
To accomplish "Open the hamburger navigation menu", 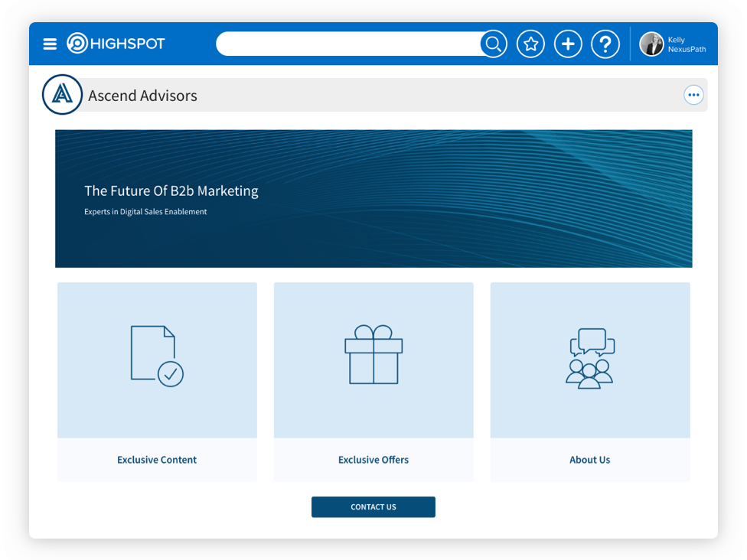I will (50, 44).
